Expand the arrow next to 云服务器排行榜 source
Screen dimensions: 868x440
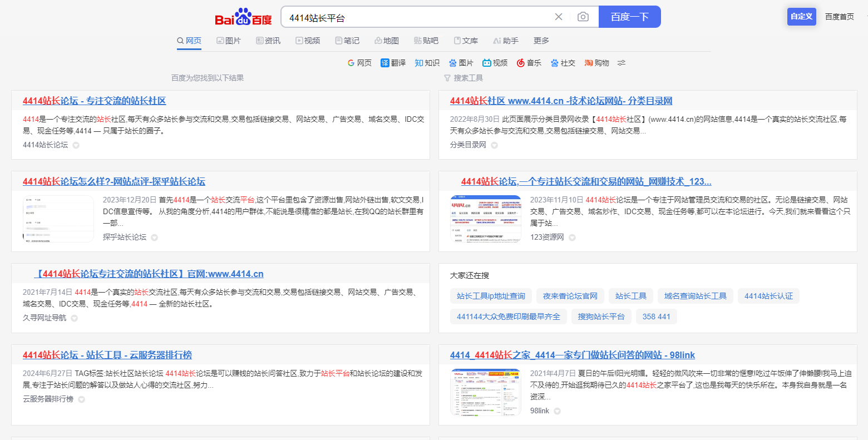coord(81,399)
